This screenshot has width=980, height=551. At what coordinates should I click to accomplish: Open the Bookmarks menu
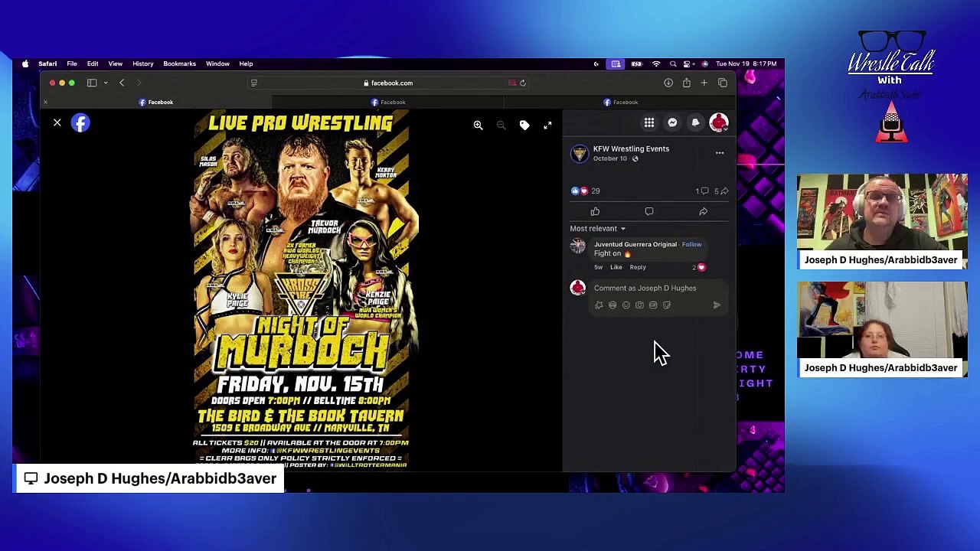click(179, 64)
